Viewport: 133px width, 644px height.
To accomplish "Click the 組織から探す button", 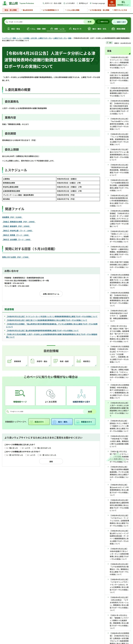I will [x=119, y=22].
